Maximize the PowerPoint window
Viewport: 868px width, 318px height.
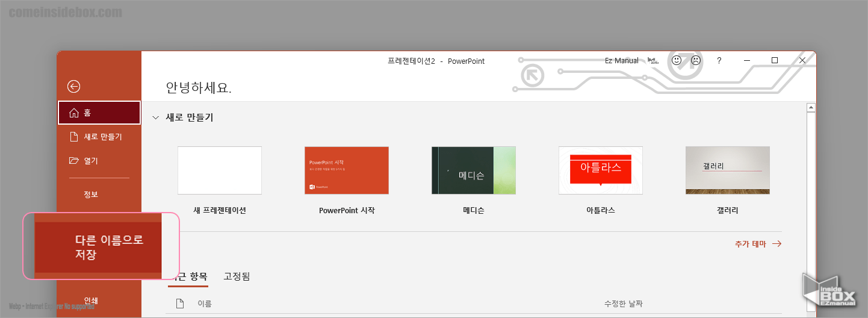pyautogui.click(x=775, y=61)
